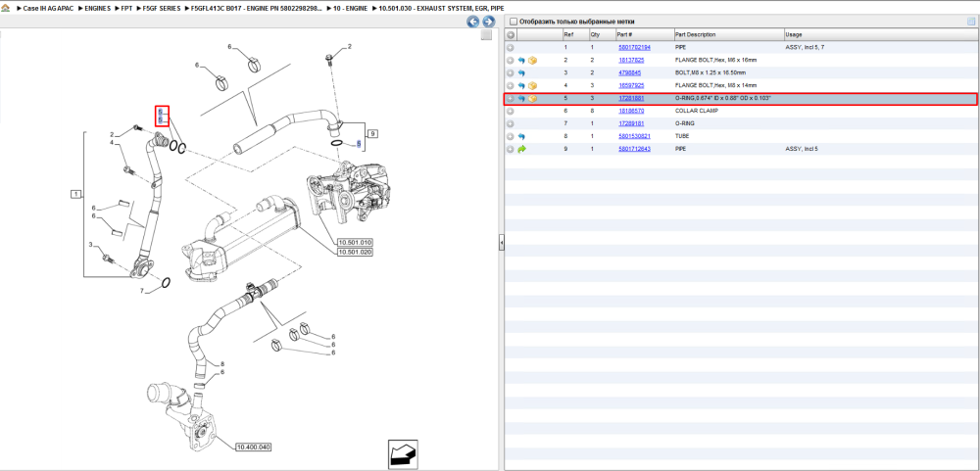The image size is (980, 471).
Task: Click blue reply arrow on row 4798845
Action: [x=522, y=73]
